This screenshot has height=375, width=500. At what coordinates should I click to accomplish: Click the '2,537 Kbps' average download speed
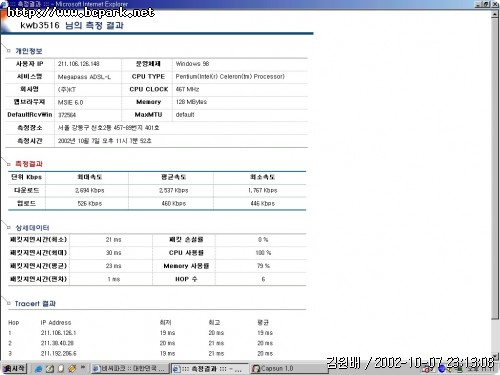174,190
